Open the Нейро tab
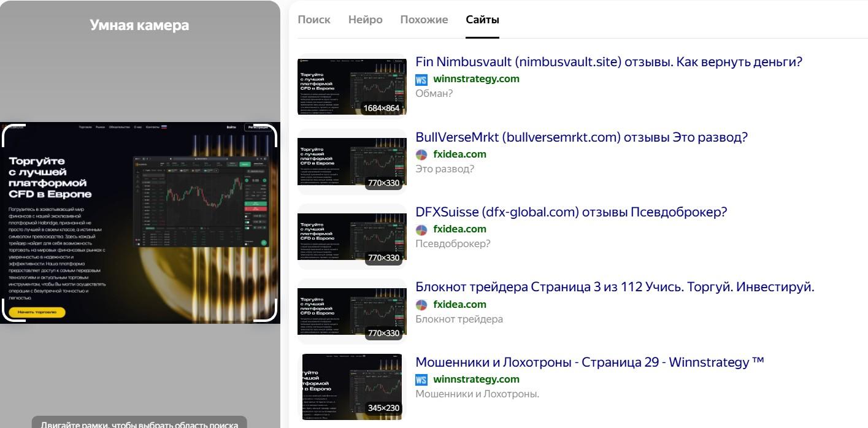 pyautogui.click(x=365, y=20)
